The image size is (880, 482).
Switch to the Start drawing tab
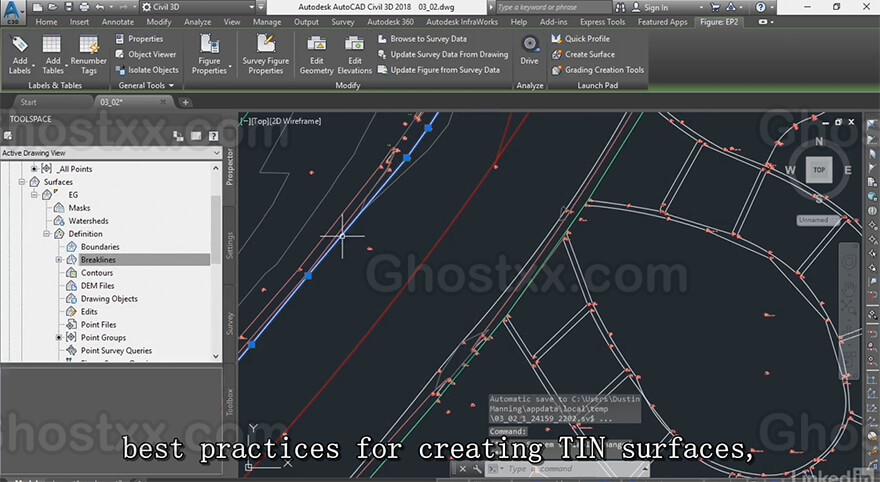click(x=29, y=102)
